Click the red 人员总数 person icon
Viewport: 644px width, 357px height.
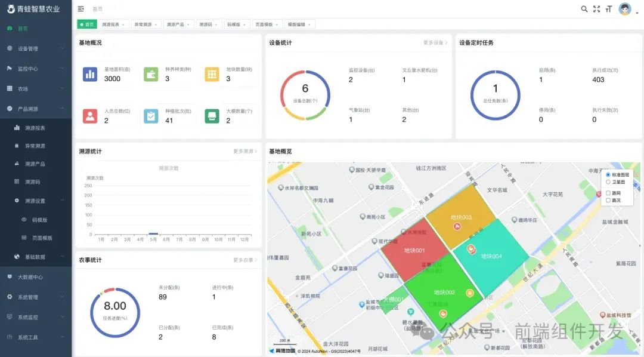90,116
